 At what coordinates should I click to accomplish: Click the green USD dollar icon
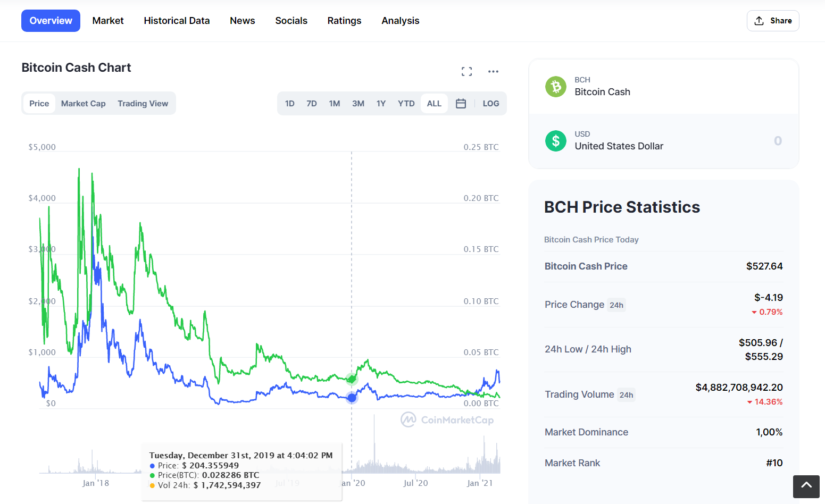click(556, 141)
